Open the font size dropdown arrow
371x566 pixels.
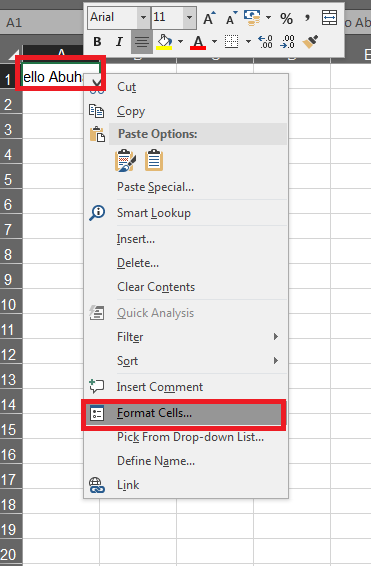pos(189,17)
